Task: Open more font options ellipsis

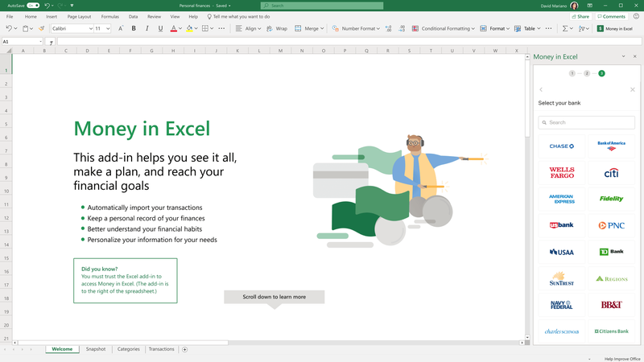Action: pos(221,28)
